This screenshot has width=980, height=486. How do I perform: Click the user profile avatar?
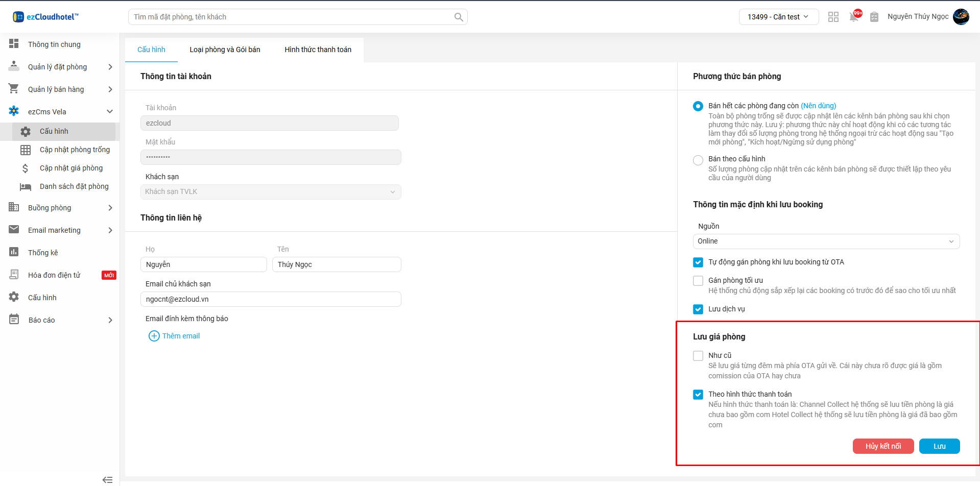click(x=961, y=17)
